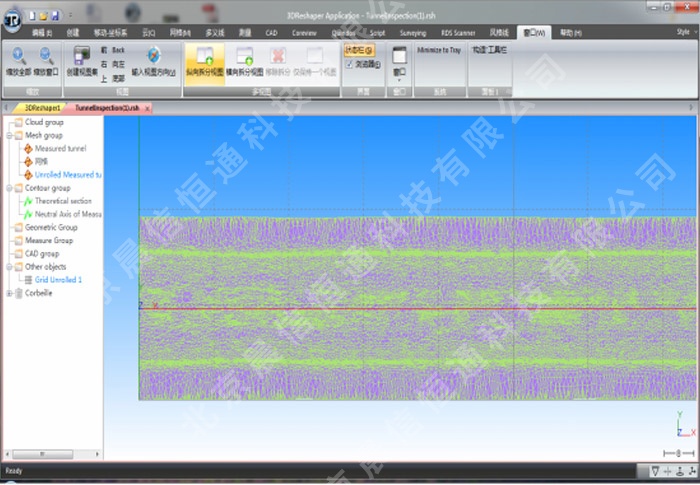Open the CAD ribbon tab

pyautogui.click(x=271, y=33)
